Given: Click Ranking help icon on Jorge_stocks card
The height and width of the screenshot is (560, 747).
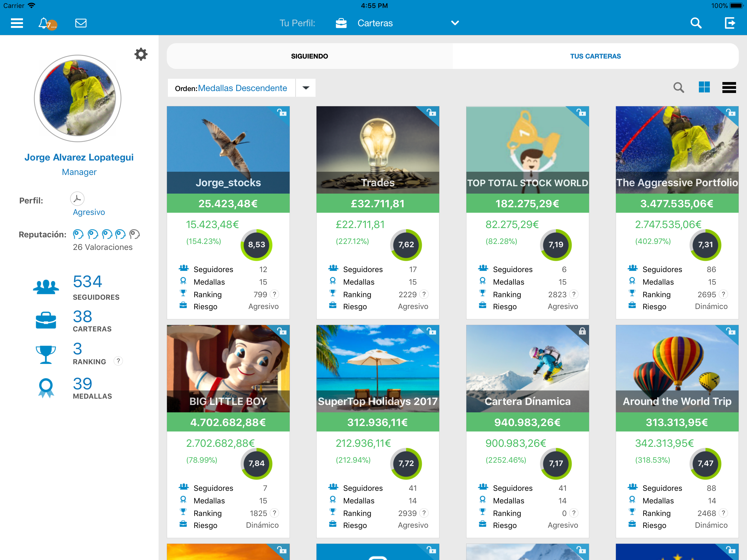Looking at the screenshot, I should (275, 294).
